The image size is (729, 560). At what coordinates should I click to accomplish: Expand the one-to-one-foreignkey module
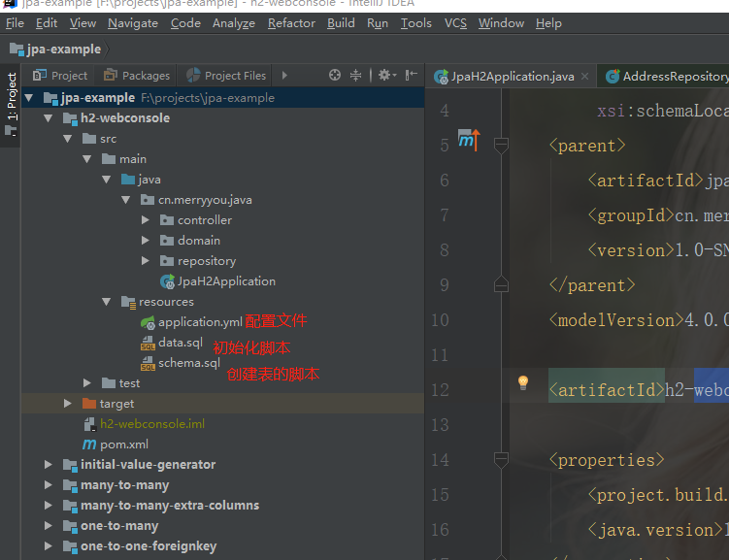(x=48, y=546)
